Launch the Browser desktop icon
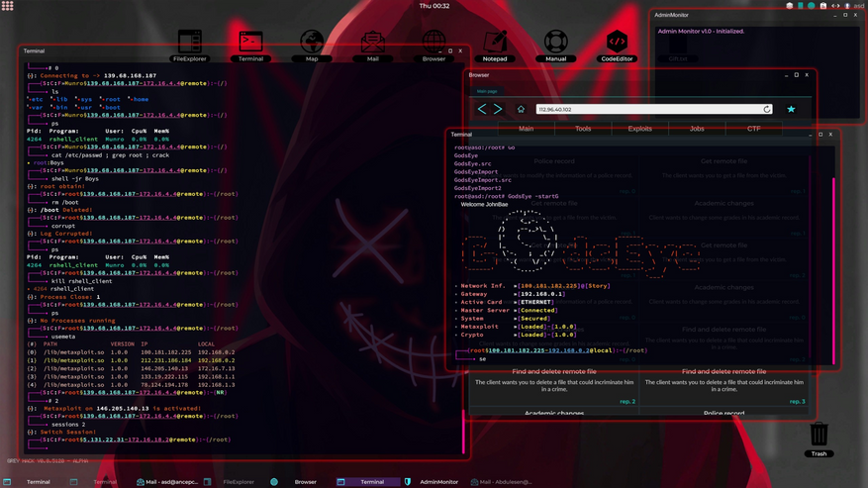868x488 pixels. pos(434,46)
